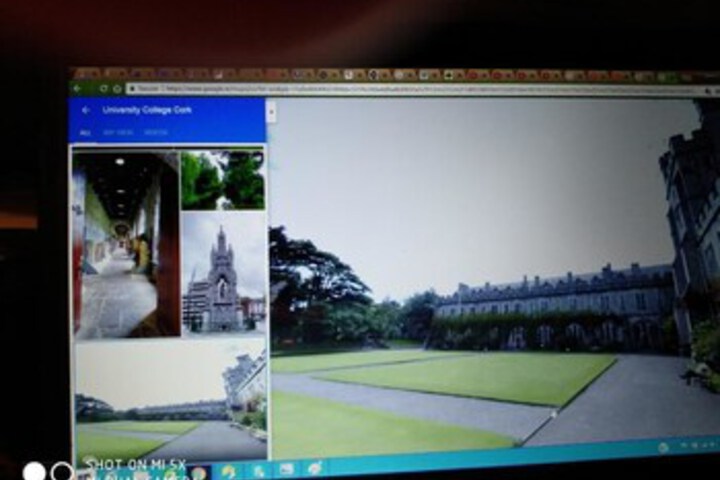Open the green trees photo thumbnail
The image size is (720, 480).
pos(223,181)
